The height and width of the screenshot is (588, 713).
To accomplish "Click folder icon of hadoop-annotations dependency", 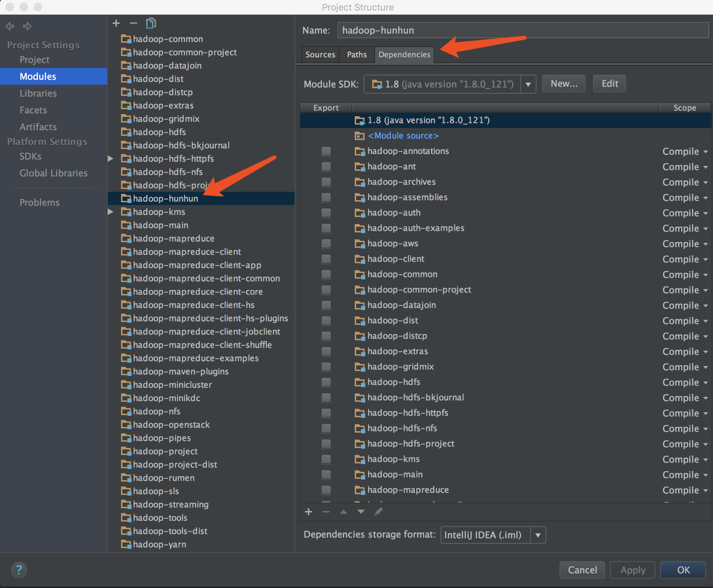I will pyautogui.click(x=360, y=151).
